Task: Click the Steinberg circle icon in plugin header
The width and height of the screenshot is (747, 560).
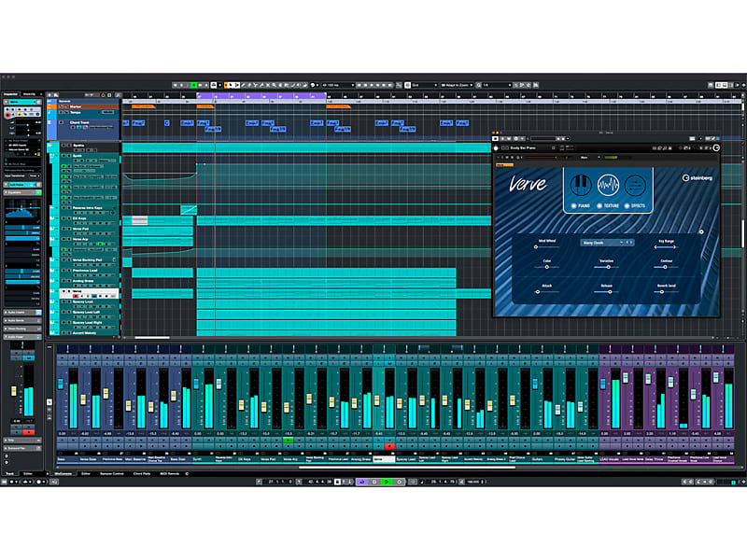Action: pyautogui.click(x=716, y=148)
